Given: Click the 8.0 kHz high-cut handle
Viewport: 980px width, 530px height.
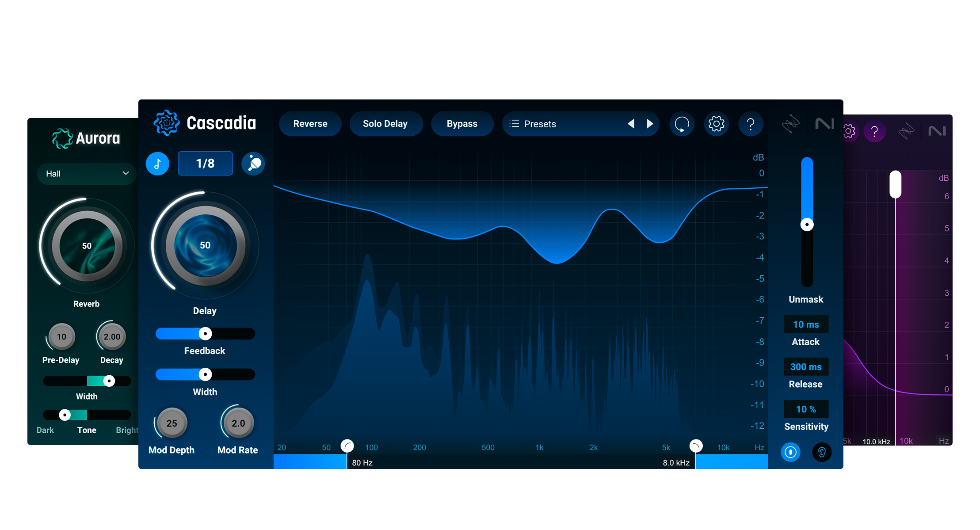Looking at the screenshot, I should 696,446.
